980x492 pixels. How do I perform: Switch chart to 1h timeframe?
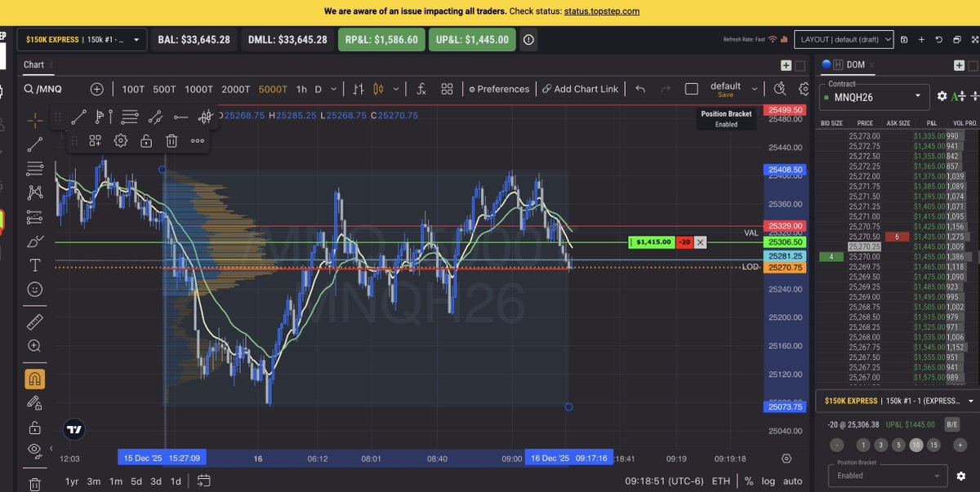click(x=301, y=89)
